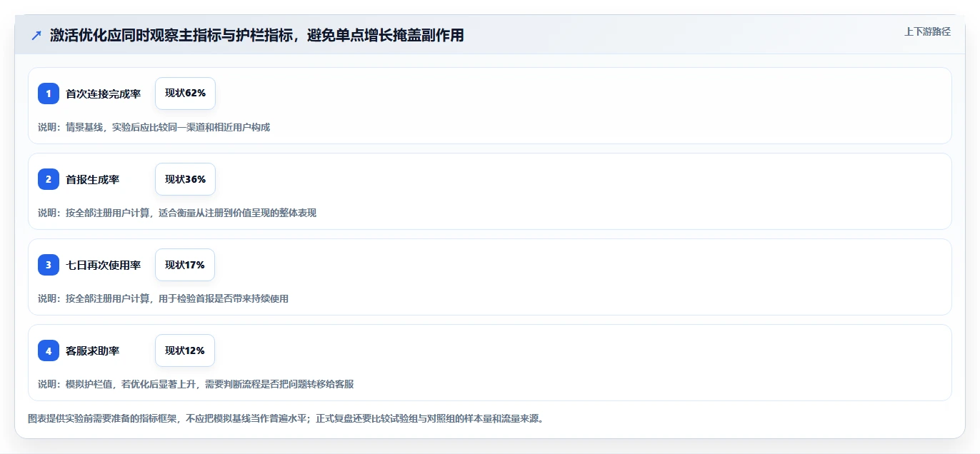Click the 客服求助率 metric name

92,350
